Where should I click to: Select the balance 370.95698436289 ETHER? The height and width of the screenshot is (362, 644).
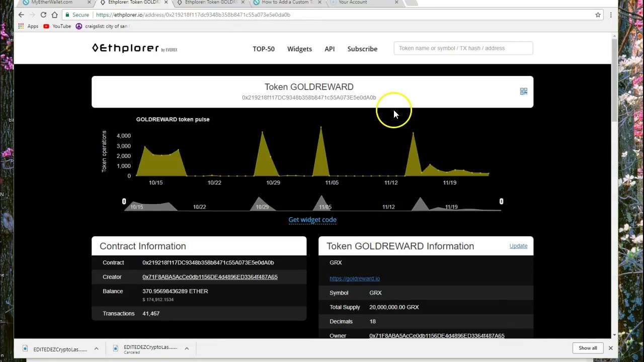tap(175, 291)
